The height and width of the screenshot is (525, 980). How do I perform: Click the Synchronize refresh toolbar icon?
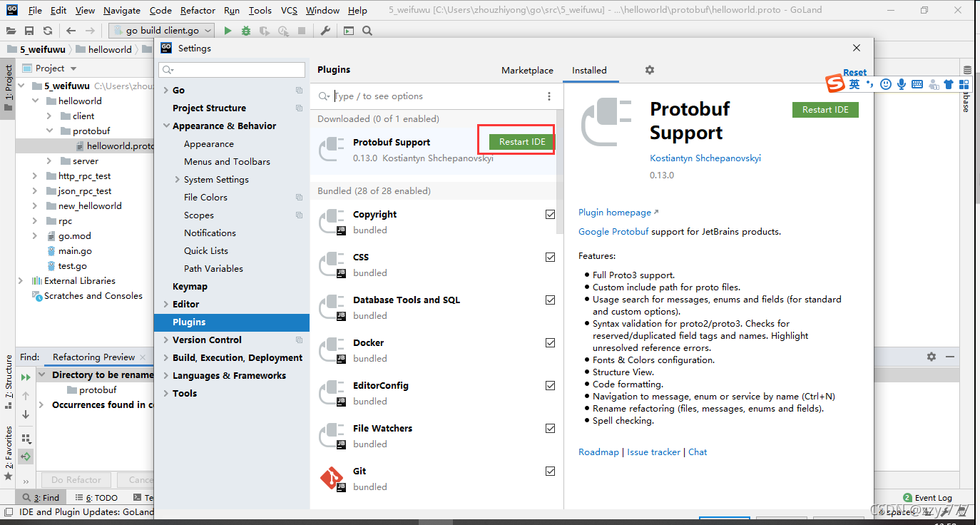pos(47,31)
